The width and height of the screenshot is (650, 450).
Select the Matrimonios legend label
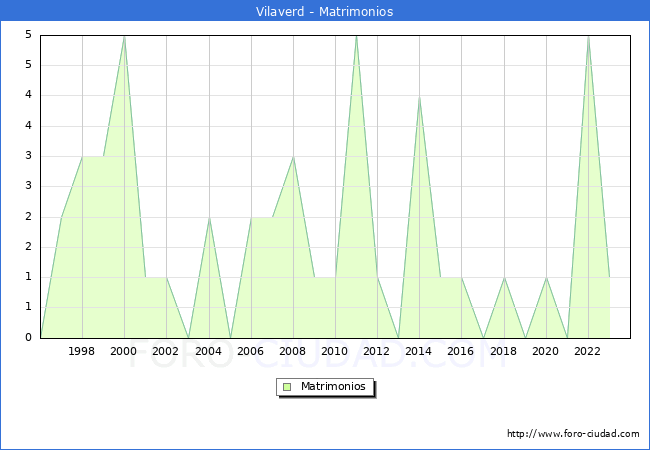coord(333,386)
